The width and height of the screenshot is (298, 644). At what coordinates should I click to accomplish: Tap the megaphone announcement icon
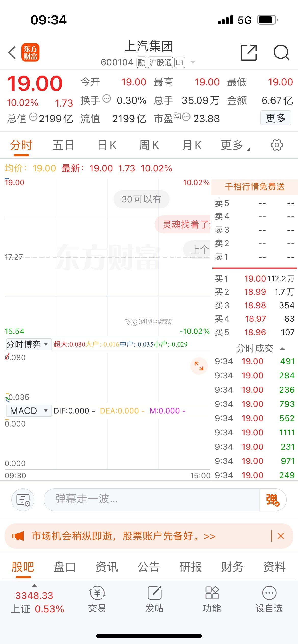(18, 536)
